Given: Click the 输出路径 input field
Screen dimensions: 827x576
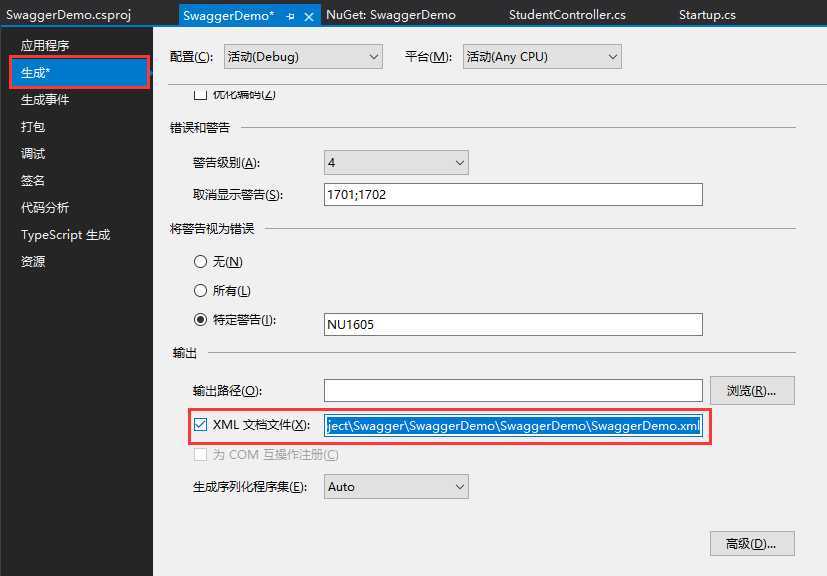Looking at the screenshot, I should point(513,390).
